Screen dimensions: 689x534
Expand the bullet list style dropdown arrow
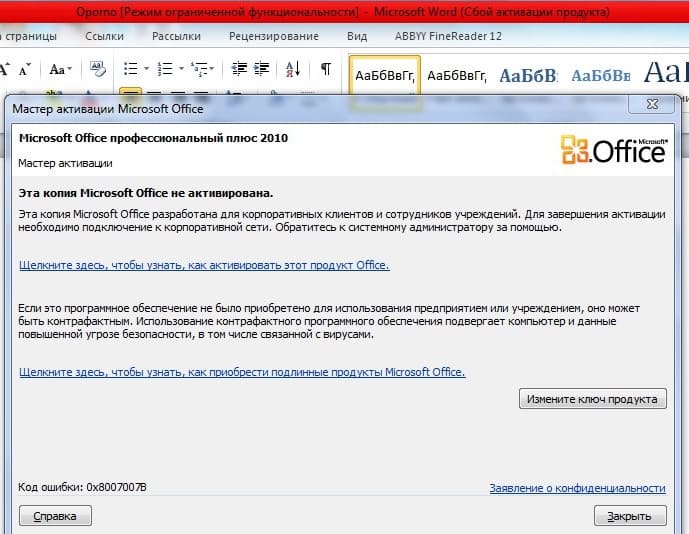pyautogui.click(x=146, y=69)
